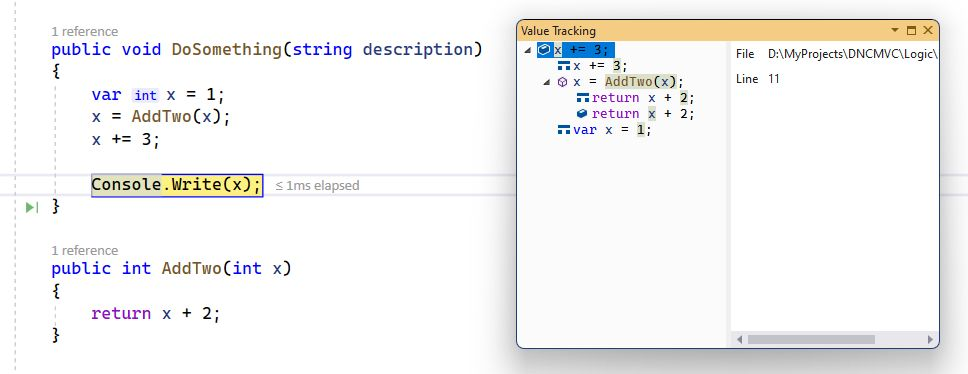Click the 'x += 3;' line in the code editor
This screenshot has width=968, height=374.
pyautogui.click(x=126, y=140)
